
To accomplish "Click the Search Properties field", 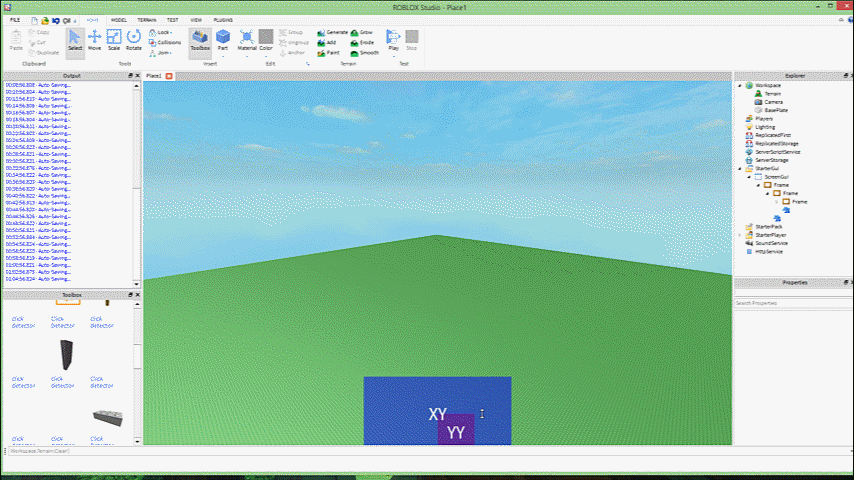I will click(792, 303).
